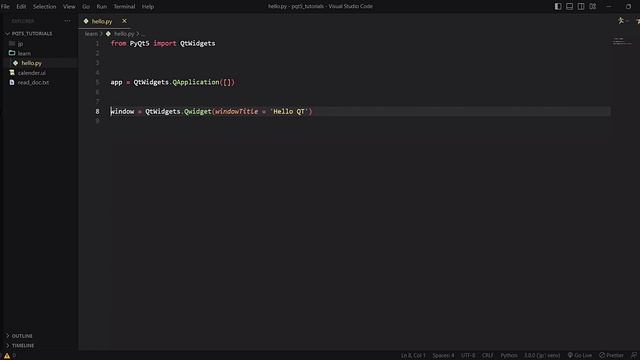640x360 pixels.
Task: Select the Python interpreter version in status bar
Action: (542, 356)
